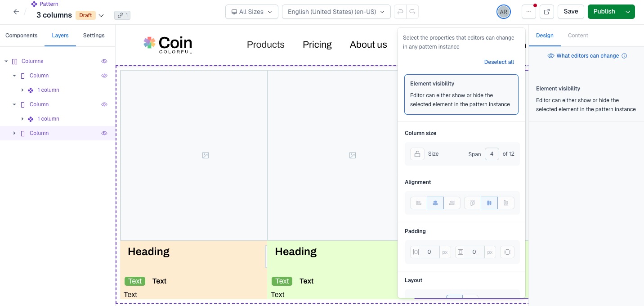644x306 pixels.
Task: Open the more options ellipsis icon
Action: pos(529,11)
